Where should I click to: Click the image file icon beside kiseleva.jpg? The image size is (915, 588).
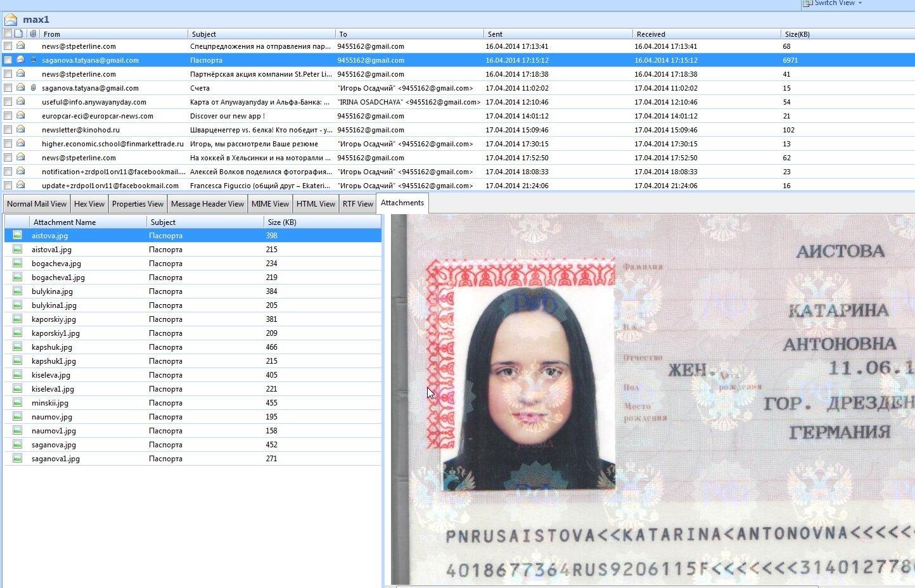[x=17, y=374]
